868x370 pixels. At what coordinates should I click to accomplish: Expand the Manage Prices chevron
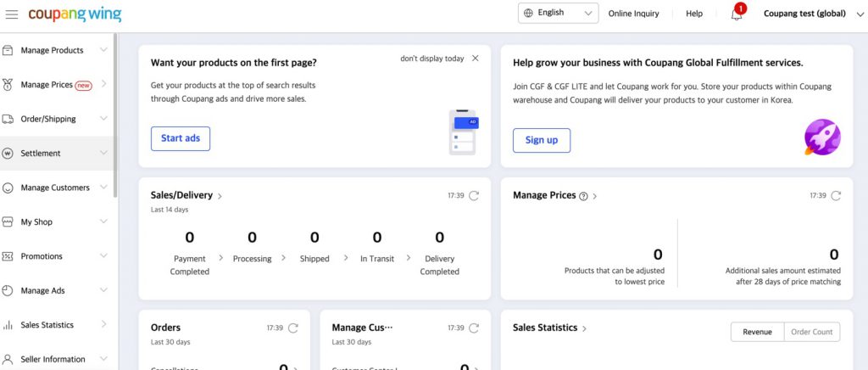tap(103, 84)
